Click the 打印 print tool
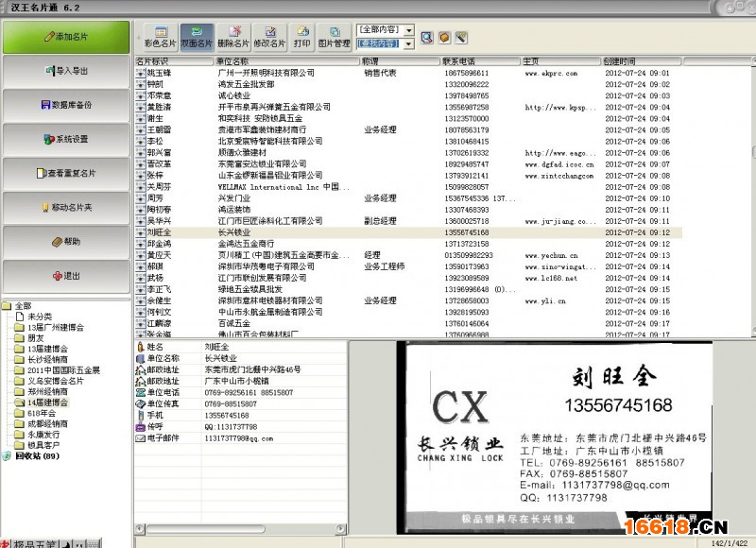 coord(302,37)
